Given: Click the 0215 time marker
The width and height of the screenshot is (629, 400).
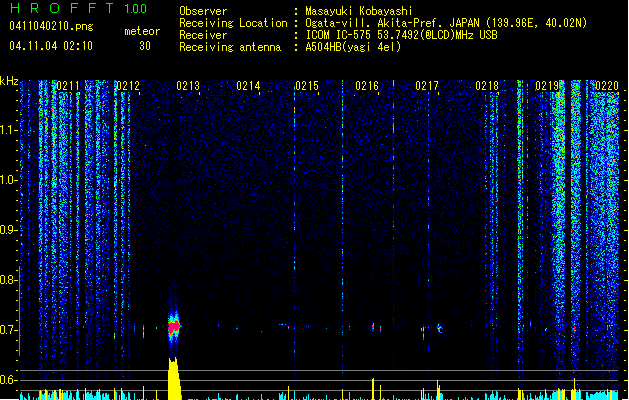Looking at the screenshot, I should coord(307,86).
